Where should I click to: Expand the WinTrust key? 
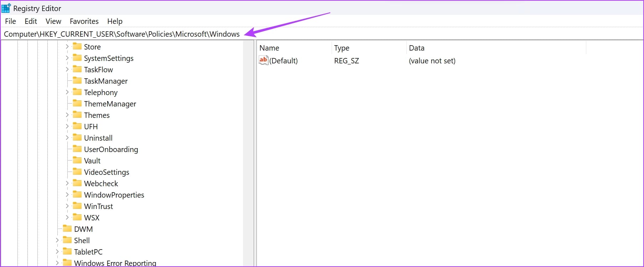67,206
